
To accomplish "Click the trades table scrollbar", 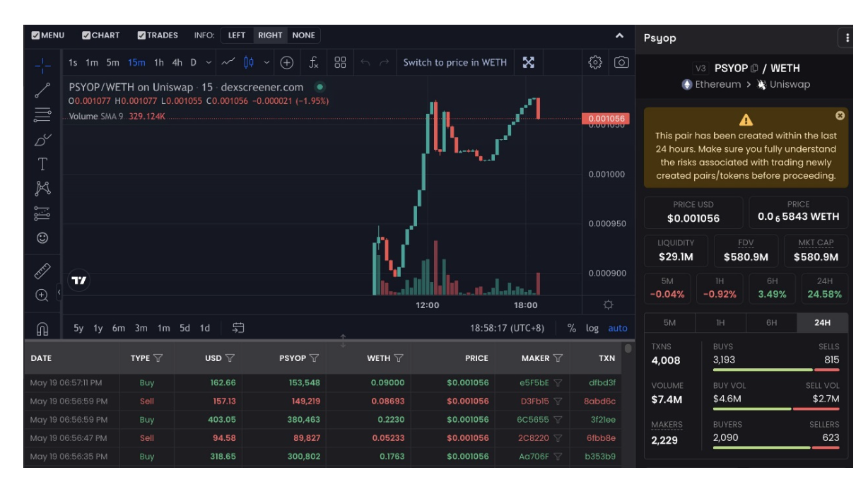I will coord(628,348).
